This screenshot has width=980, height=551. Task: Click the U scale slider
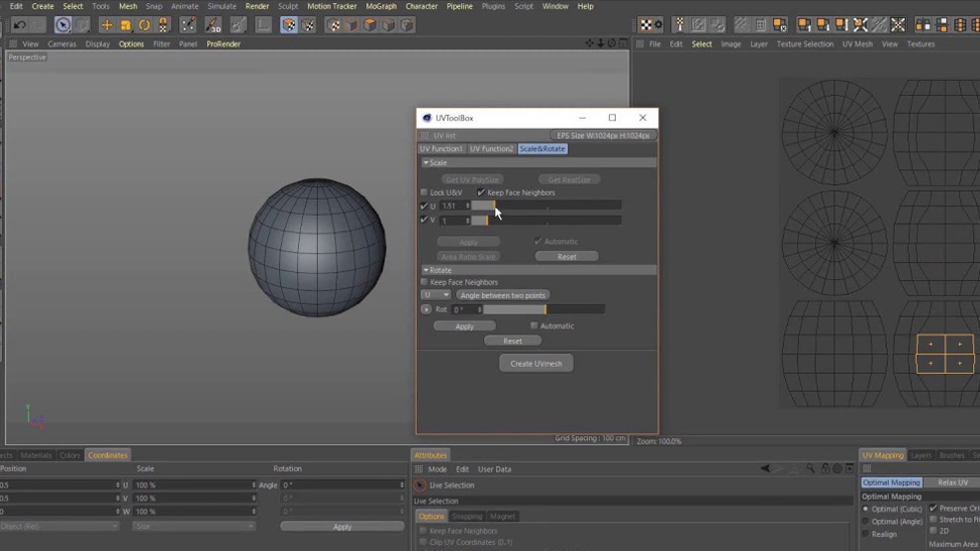[x=546, y=206]
